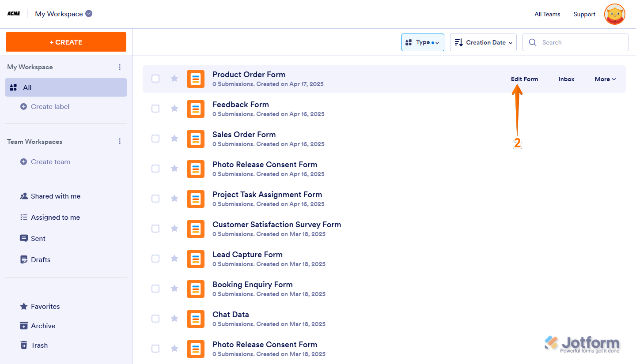
Task: Click the user avatar profile icon
Action: pyautogui.click(x=614, y=14)
